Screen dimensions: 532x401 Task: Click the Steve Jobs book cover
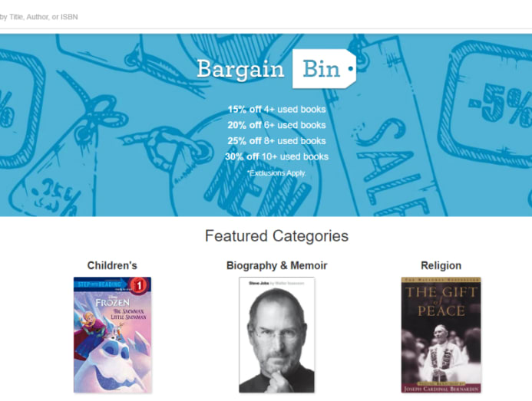pos(276,335)
